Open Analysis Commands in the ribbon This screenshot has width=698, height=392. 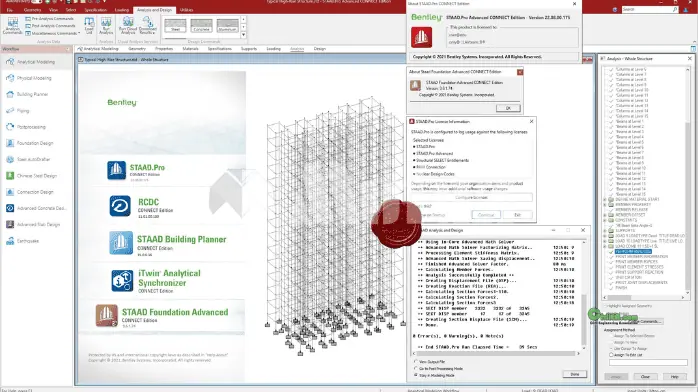12,26
